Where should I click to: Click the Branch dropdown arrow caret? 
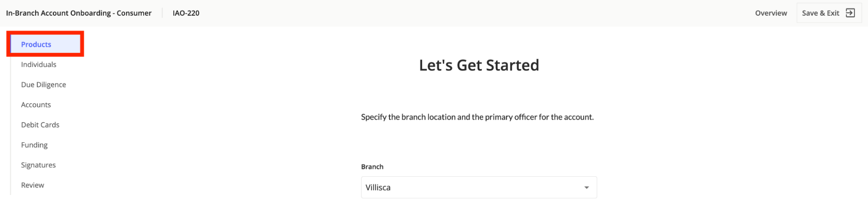tap(587, 188)
